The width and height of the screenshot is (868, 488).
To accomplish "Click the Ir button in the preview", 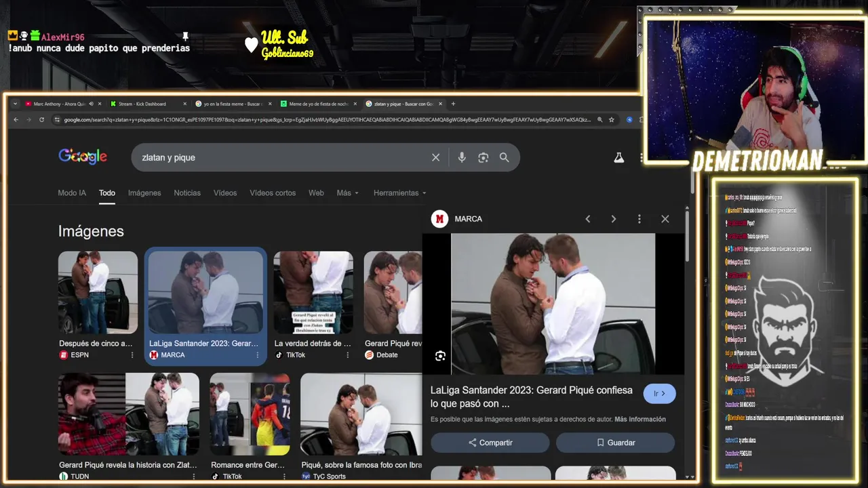I will (x=659, y=394).
